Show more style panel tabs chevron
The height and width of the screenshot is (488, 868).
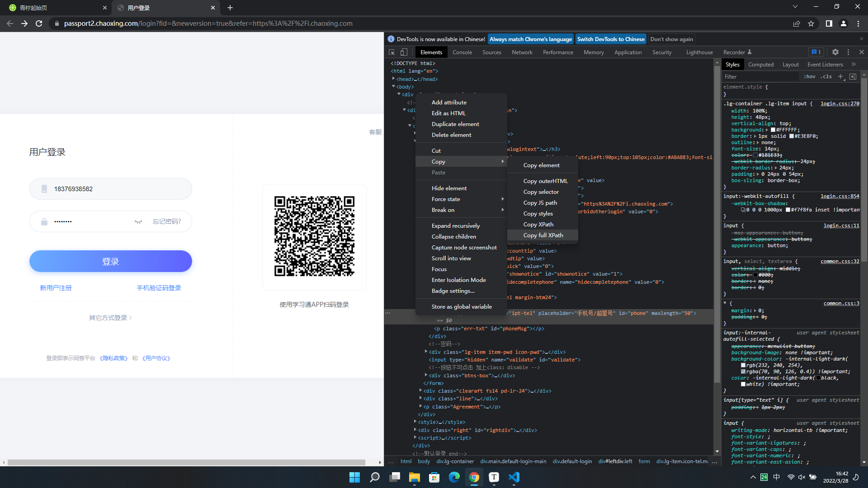[854, 65]
